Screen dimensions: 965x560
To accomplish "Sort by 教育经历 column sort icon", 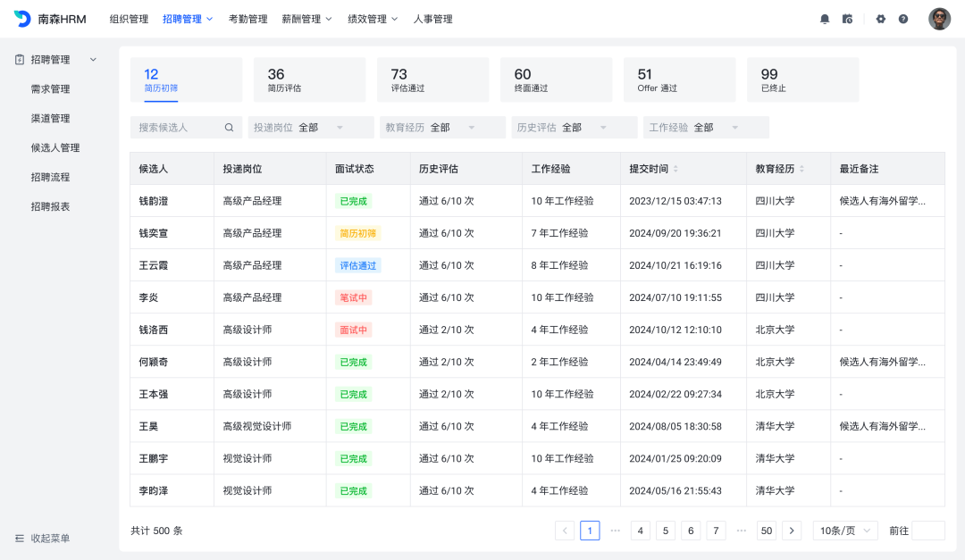I will [801, 169].
